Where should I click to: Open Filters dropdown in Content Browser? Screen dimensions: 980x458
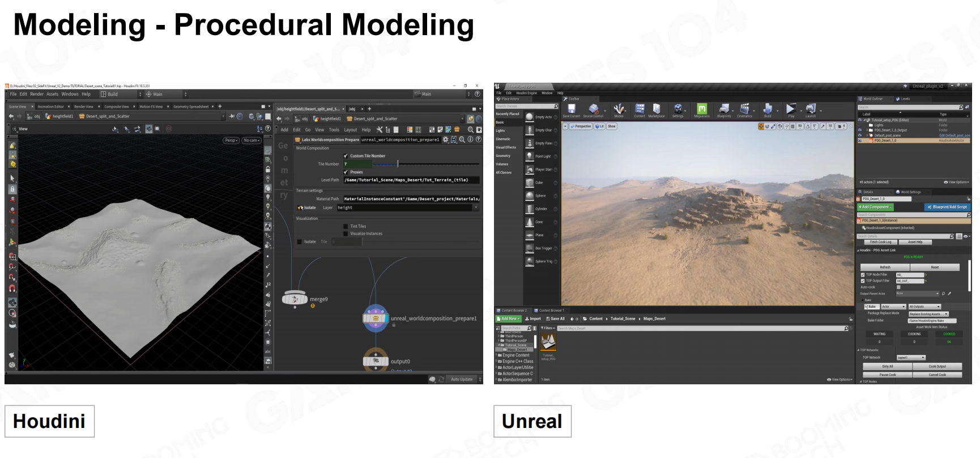tap(548, 328)
